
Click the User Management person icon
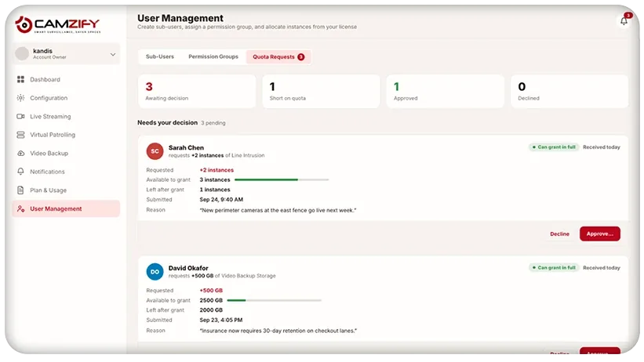(x=20, y=208)
